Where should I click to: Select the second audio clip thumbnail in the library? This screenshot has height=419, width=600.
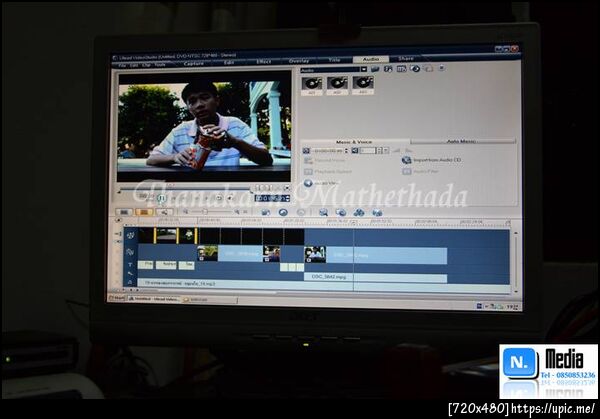(337, 85)
